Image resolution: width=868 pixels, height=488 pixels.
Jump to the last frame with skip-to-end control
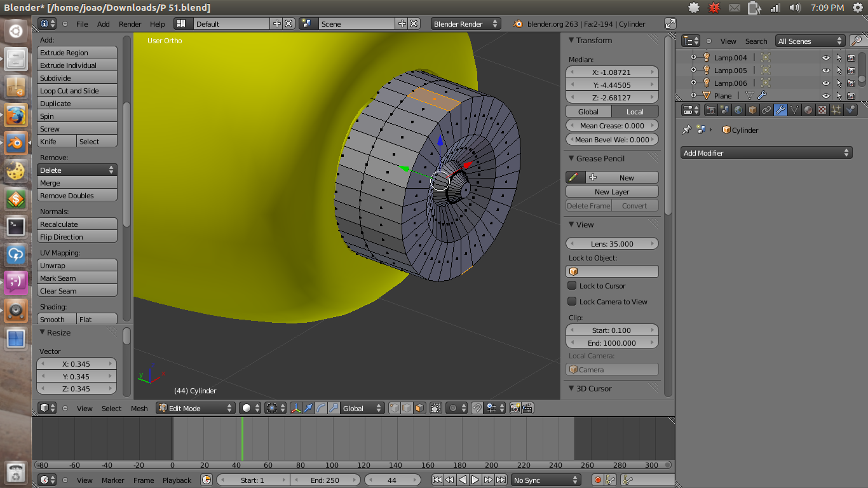click(501, 480)
